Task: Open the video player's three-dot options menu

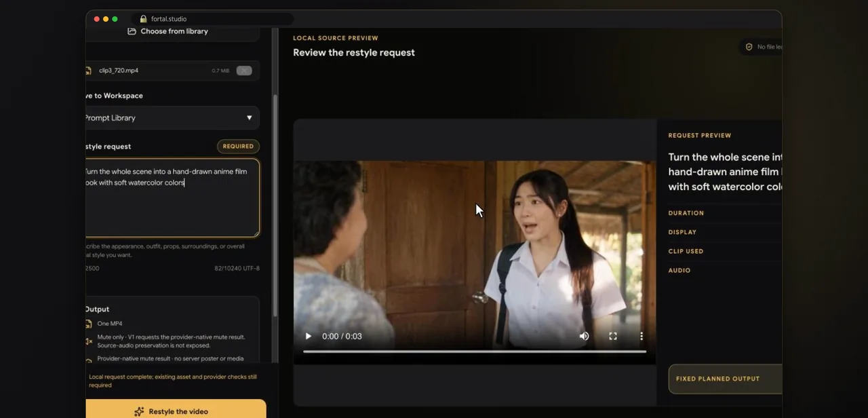Action: pos(642,336)
